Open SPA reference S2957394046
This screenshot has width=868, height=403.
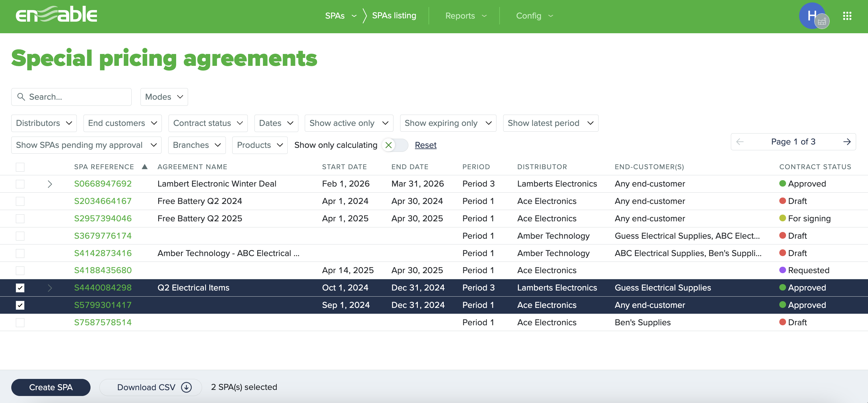pyautogui.click(x=103, y=219)
